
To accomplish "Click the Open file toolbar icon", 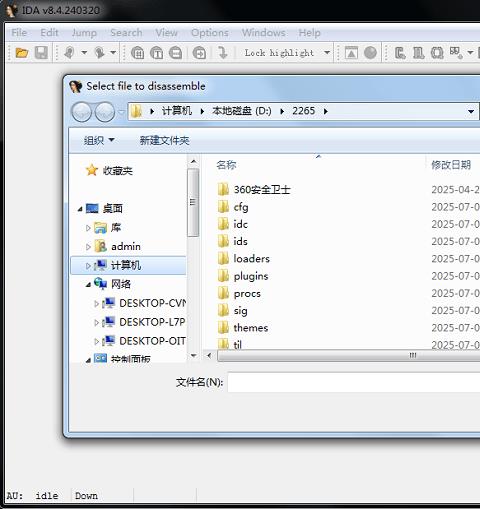I will [22, 53].
